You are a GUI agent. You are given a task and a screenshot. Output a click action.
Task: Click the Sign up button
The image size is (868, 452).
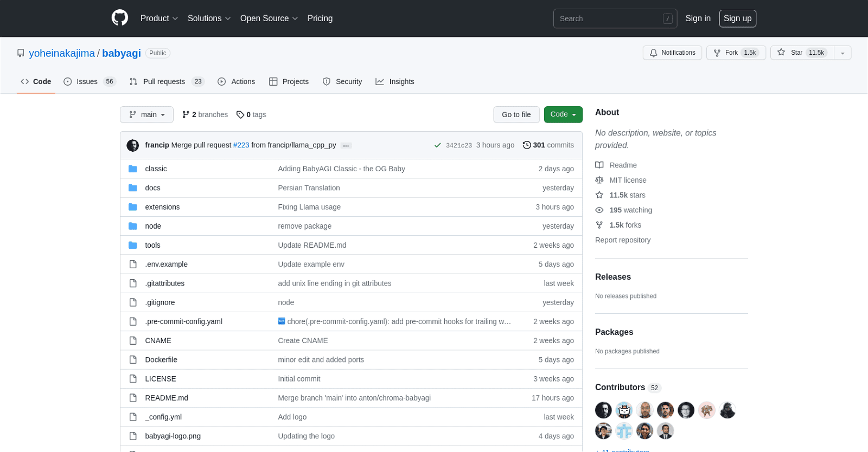[737, 18]
